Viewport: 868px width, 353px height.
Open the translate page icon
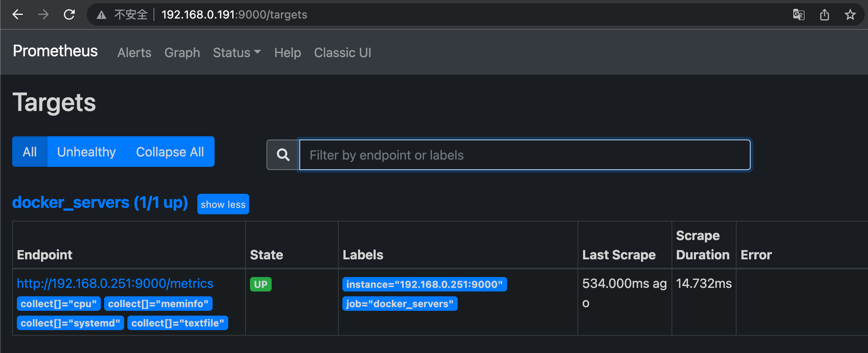[x=798, y=15]
